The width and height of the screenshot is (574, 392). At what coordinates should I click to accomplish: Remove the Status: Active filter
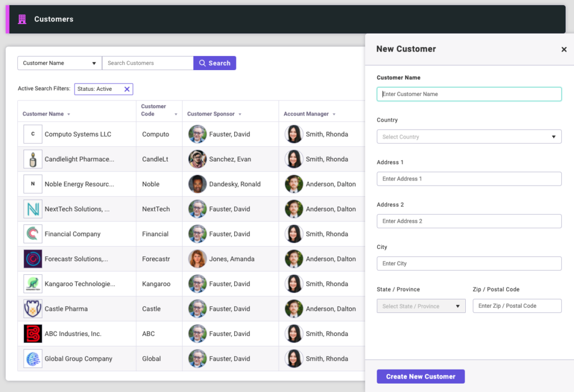click(x=127, y=89)
